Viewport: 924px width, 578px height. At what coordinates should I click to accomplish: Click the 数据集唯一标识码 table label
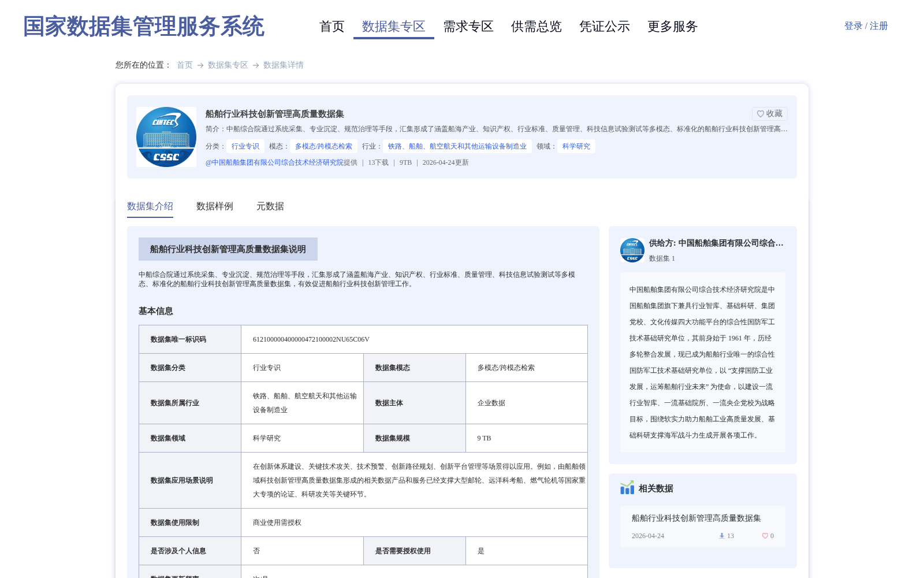[x=178, y=339]
